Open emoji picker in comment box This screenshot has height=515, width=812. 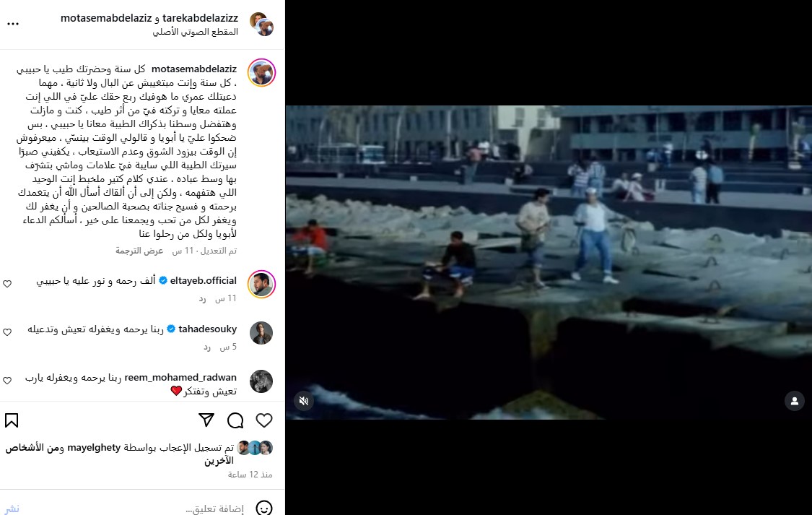pyautogui.click(x=264, y=508)
